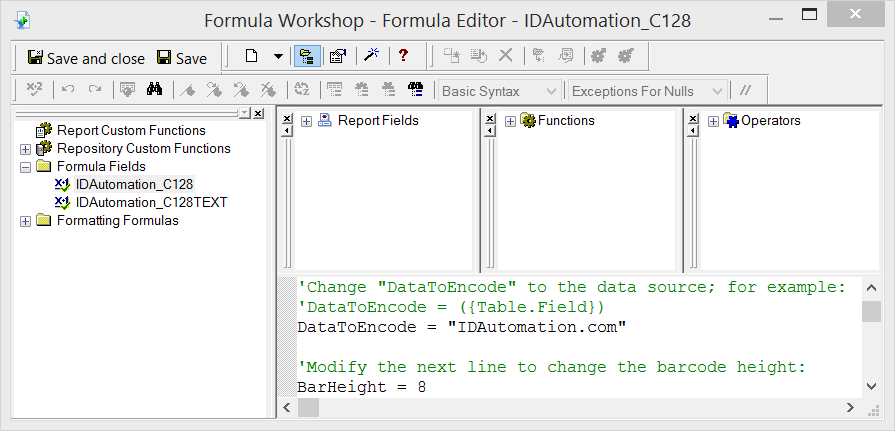This screenshot has width=895, height=431.
Task: Click the arrow button below Operators pane X
Action: click(x=692, y=131)
